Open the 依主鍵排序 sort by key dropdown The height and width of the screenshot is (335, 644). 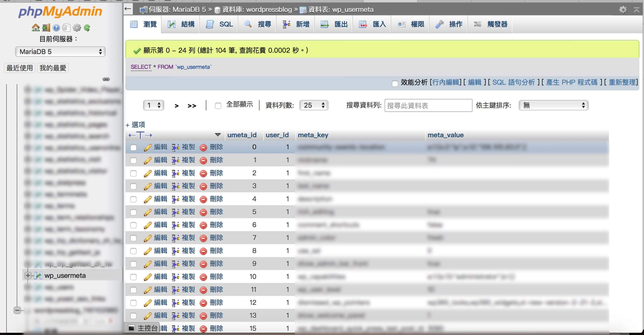[x=553, y=105]
